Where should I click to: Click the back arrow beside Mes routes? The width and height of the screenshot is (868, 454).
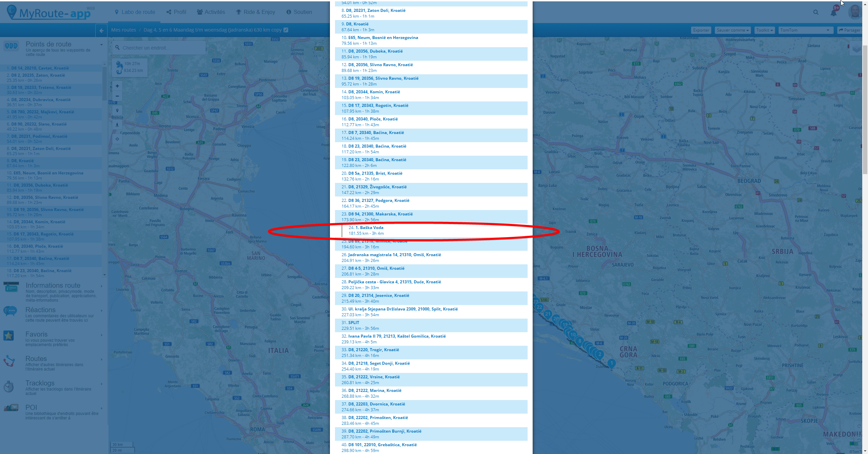[x=101, y=30]
